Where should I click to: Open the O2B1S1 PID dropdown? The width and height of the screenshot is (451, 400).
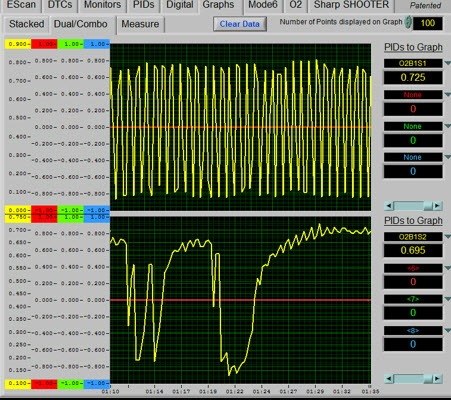(x=447, y=63)
